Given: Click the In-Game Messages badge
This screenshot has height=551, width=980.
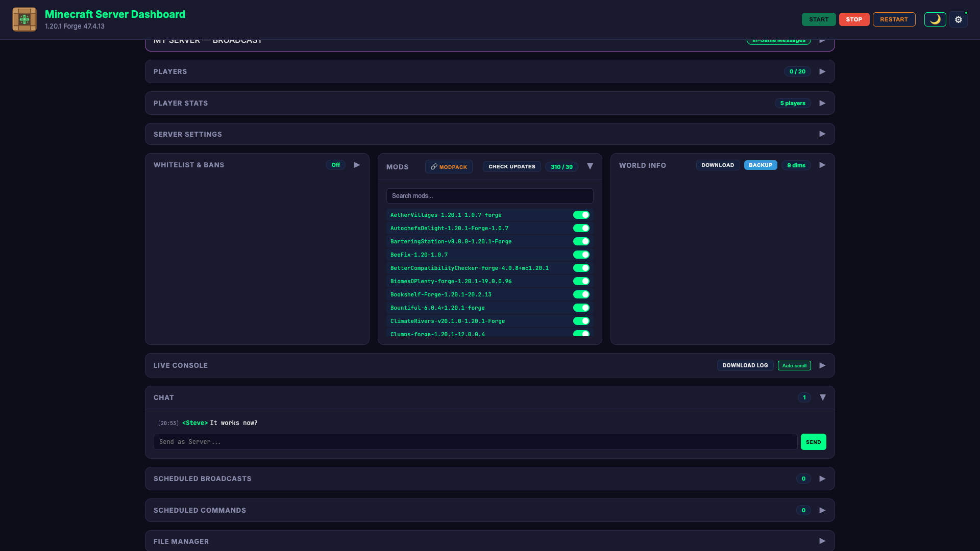Looking at the screenshot, I should (x=778, y=39).
